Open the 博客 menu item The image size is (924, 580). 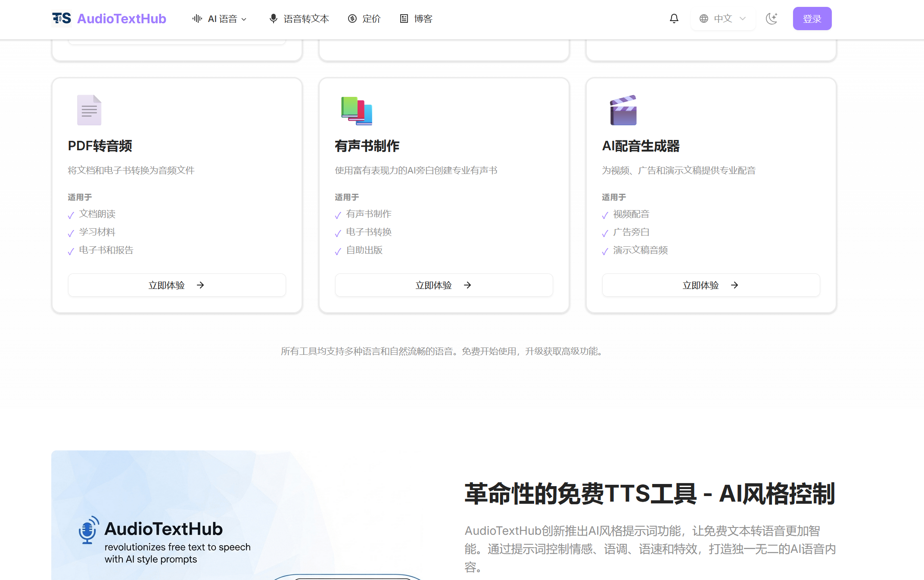[x=415, y=18]
